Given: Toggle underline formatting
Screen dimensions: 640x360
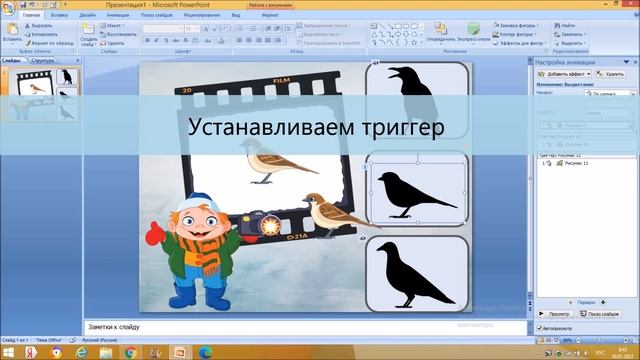Looking at the screenshot, I should 166,40.
